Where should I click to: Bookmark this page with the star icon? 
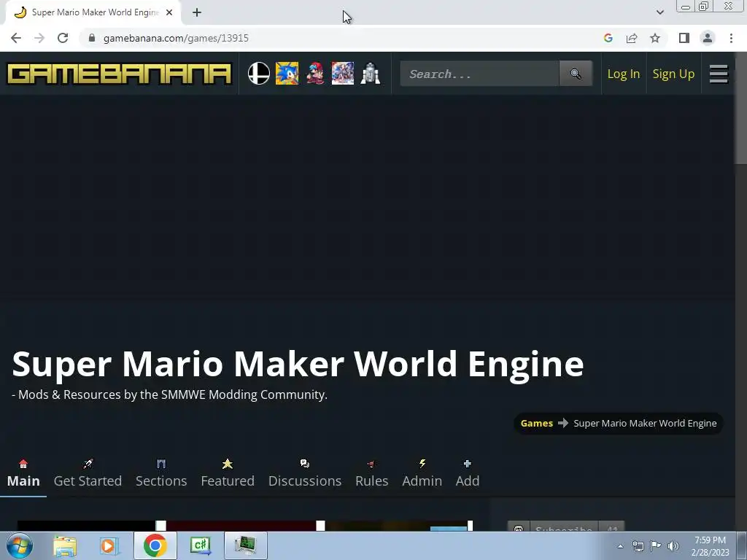(x=655, y=38)
